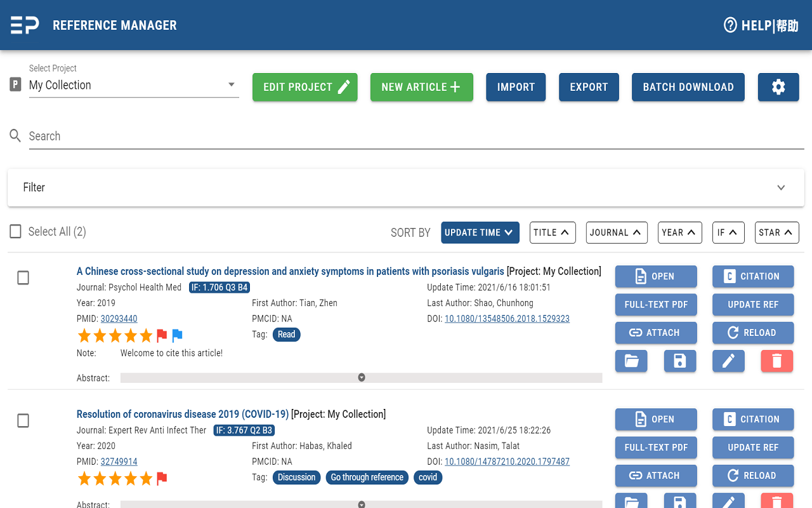Click the project P badge icon
This screenshot has height=508, width=812.
[16, 84]
